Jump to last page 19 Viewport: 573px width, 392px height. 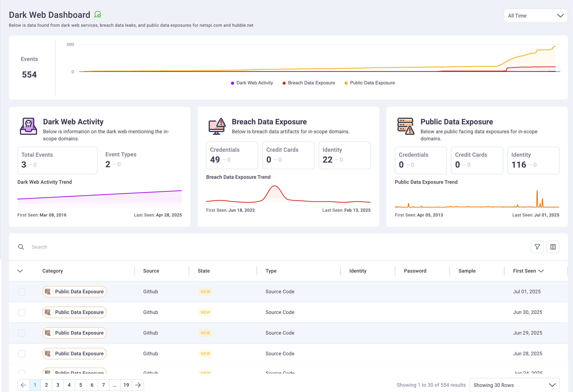tap(126, 385)
